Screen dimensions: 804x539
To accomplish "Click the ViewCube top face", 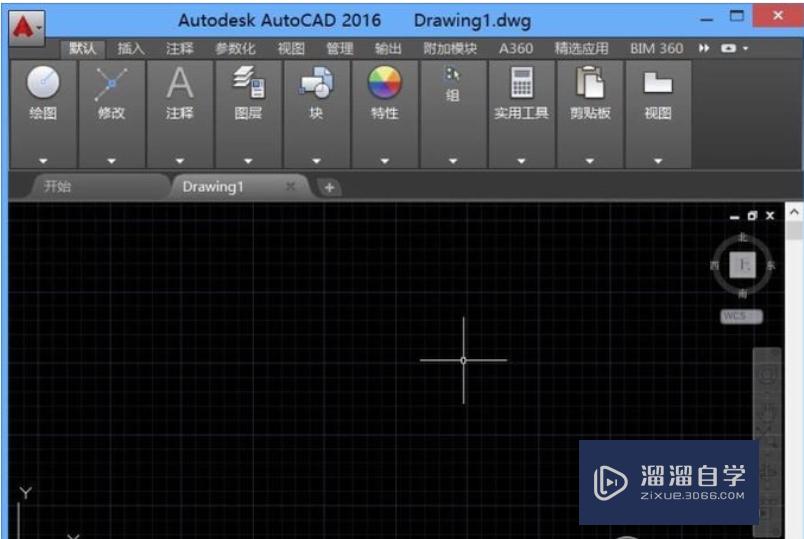I will [x=742, y=265].
